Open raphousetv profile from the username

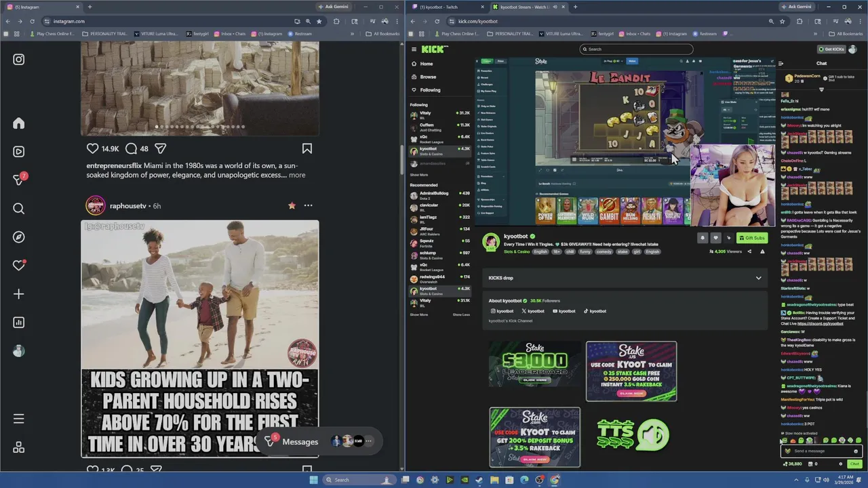(128, 206)
